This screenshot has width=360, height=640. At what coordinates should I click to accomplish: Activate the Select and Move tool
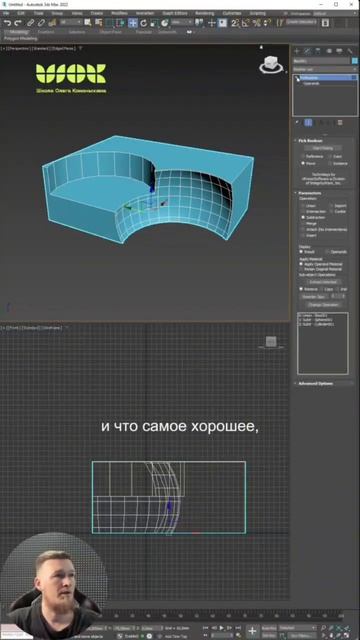tap(133, 23)
